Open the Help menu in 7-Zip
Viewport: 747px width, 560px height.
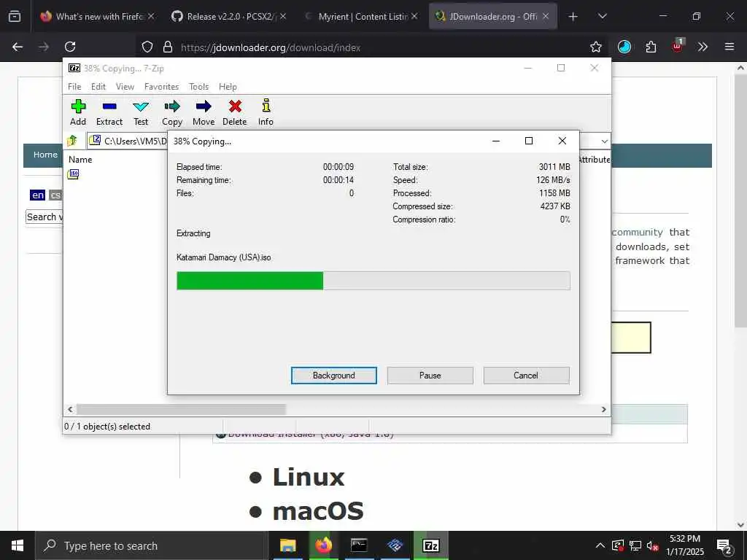pos(228,87)
